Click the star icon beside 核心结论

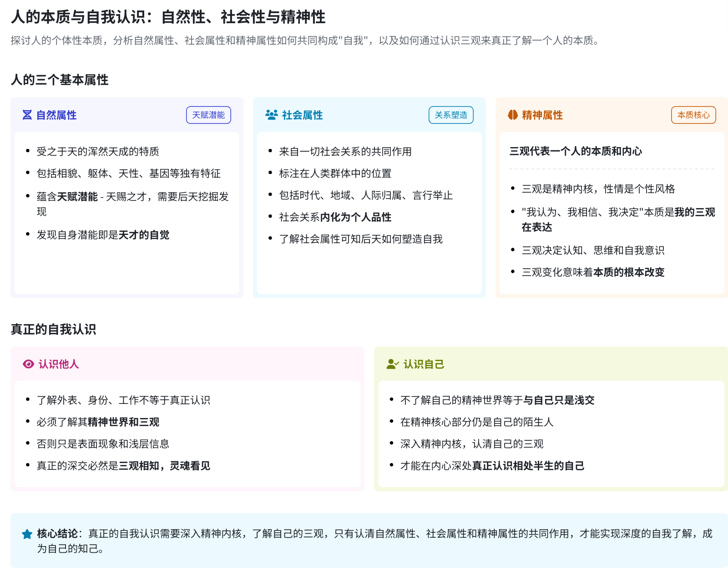(x=27, y=534)
